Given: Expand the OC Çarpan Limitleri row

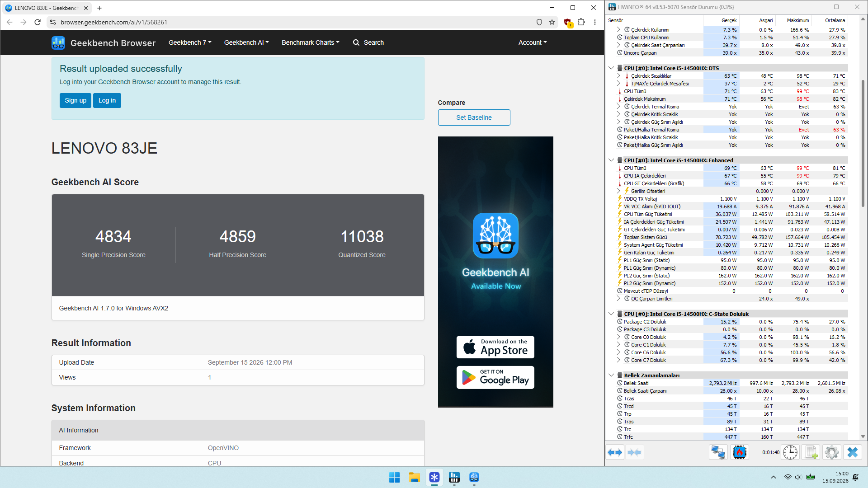Looking at the screenshot, I should (x=618, y=299).
